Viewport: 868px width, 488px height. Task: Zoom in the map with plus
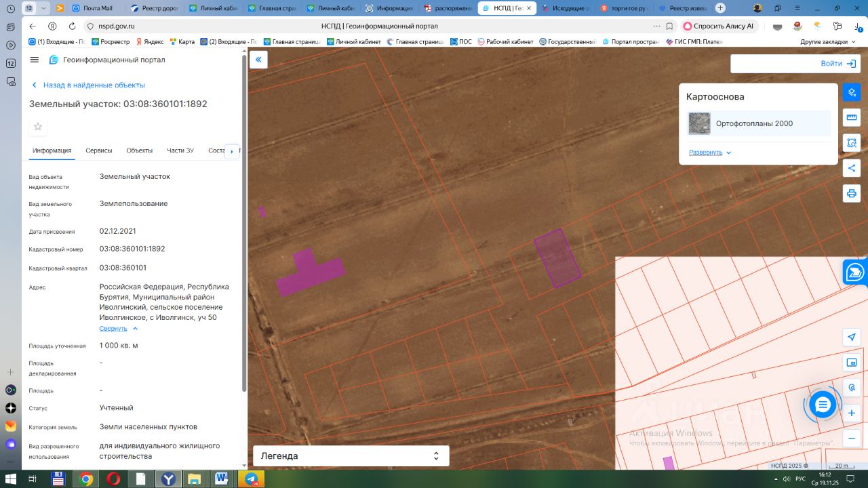852,413
